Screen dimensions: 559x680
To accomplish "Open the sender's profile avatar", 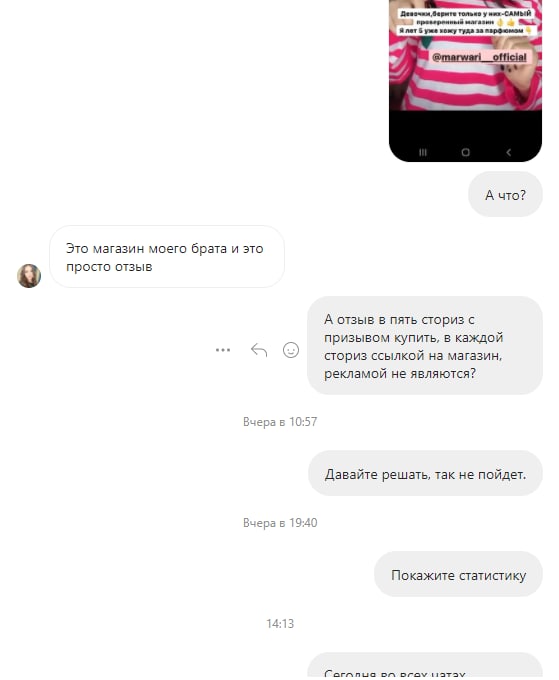I will pyautogui.click(x=29, y=276).
